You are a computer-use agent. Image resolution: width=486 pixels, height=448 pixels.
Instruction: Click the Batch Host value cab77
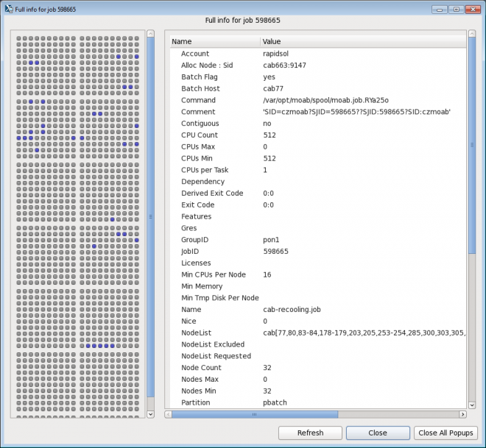(273, 88)
